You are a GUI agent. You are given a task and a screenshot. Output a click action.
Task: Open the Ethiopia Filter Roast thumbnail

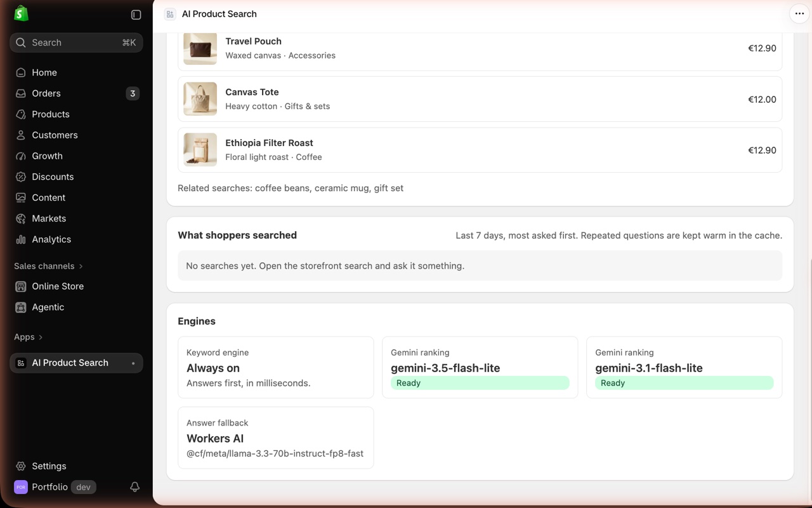click(x=200, y=150)
